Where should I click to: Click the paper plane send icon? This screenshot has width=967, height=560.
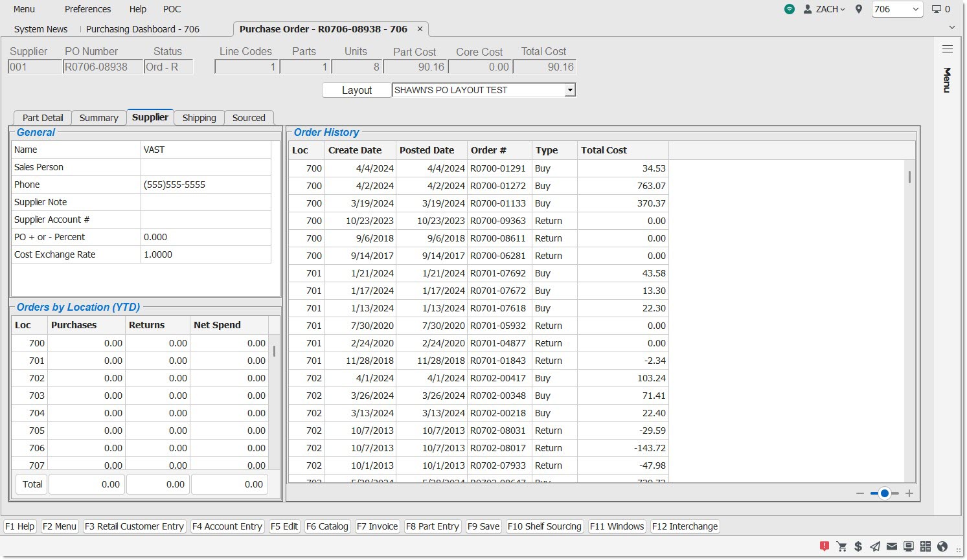[x=875, y=546]
